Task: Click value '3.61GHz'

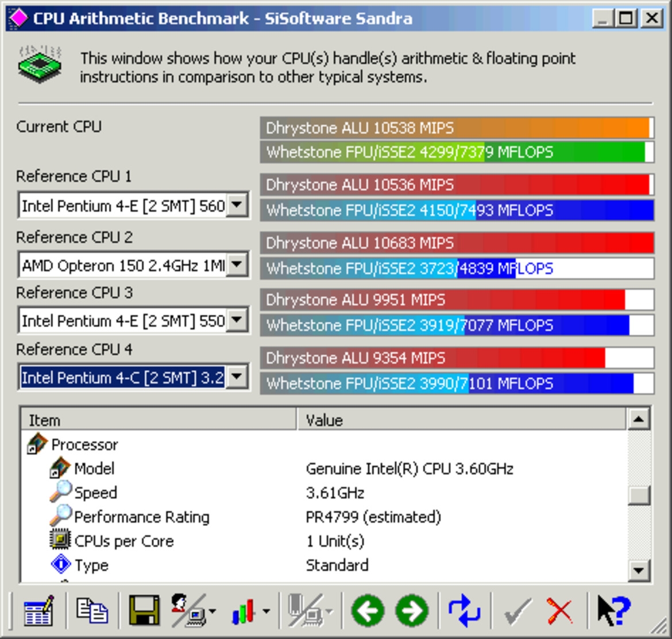Action: pyautogui.click(x=335, y=493)
